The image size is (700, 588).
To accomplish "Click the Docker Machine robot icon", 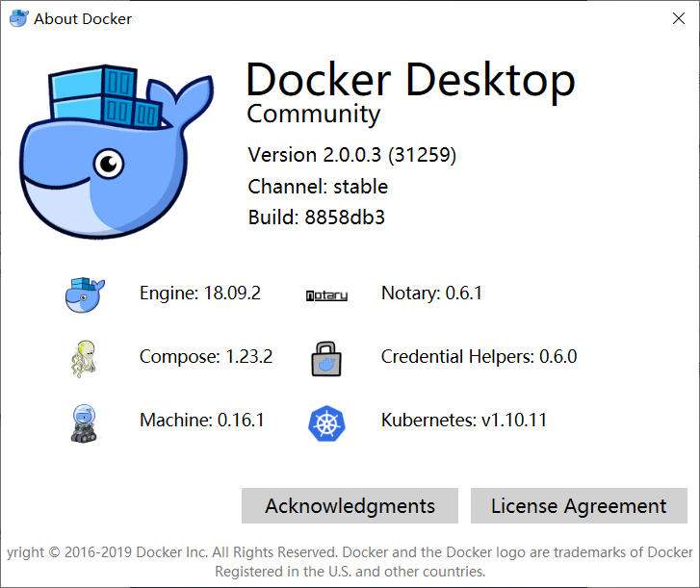I will [84, 423].
